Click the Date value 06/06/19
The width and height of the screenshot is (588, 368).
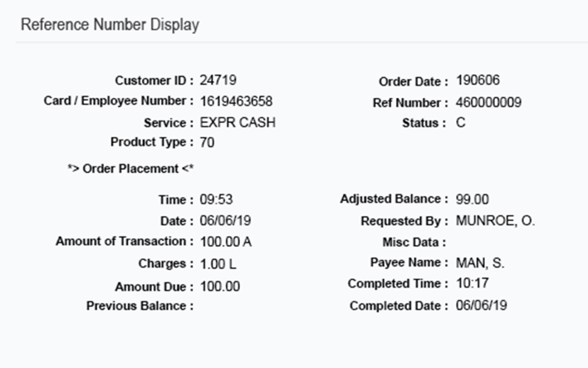pos(225,221)
